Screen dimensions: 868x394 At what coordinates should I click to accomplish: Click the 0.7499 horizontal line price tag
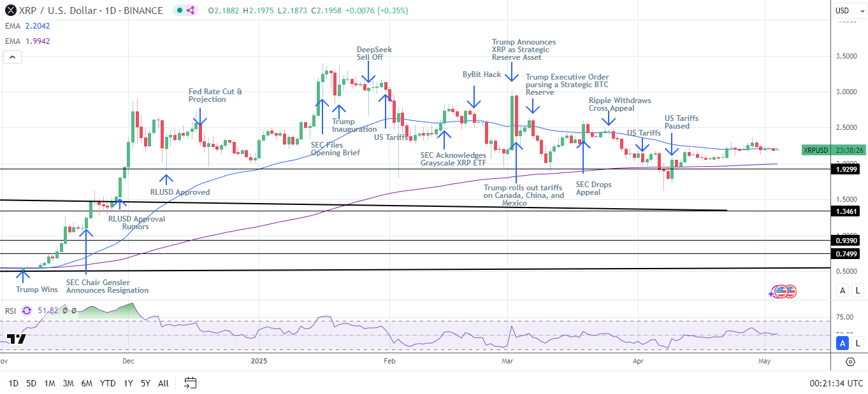(846, 254)
